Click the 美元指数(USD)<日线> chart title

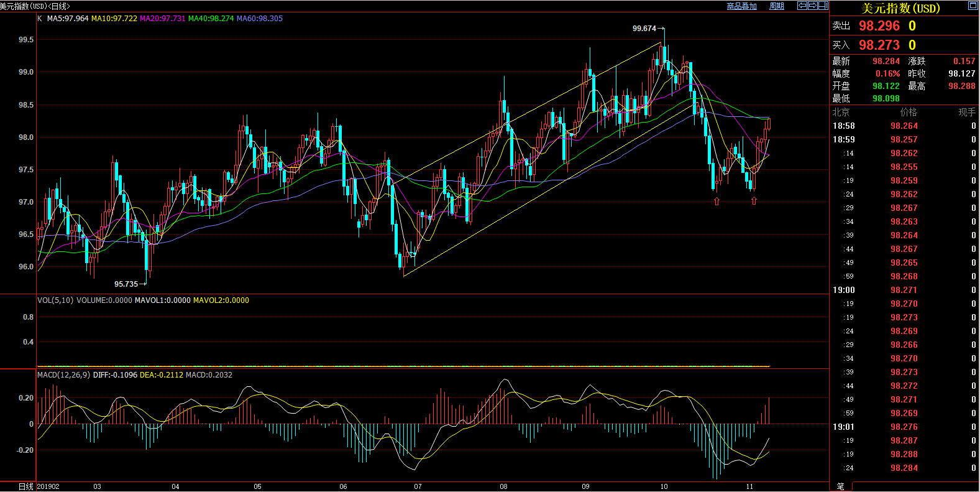(x=35, y=6)
